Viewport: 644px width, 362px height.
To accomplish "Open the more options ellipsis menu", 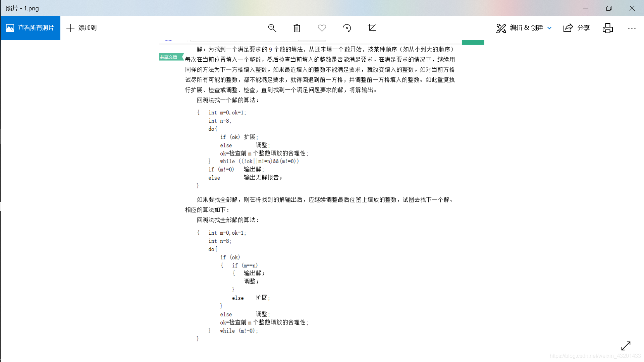I will pyautogui.click(x=632, y=28).
